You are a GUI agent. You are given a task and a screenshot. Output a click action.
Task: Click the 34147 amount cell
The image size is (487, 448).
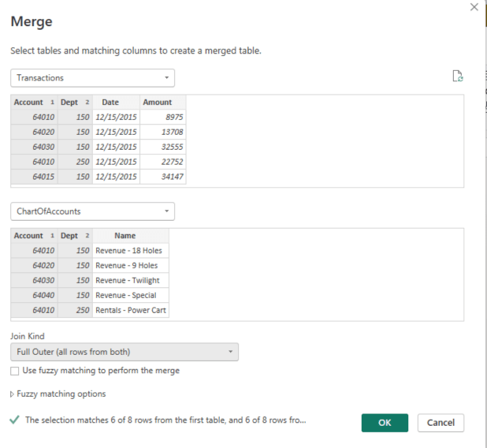167,177
